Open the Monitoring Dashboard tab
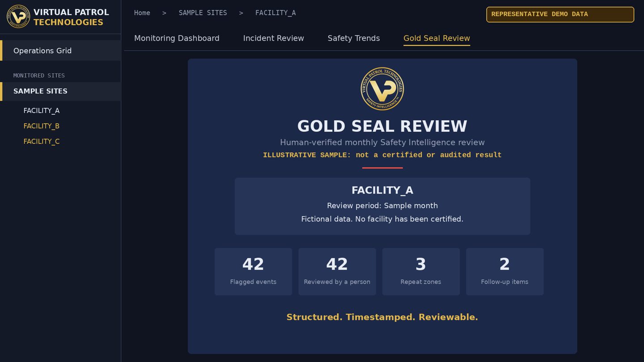 (177, 38)
